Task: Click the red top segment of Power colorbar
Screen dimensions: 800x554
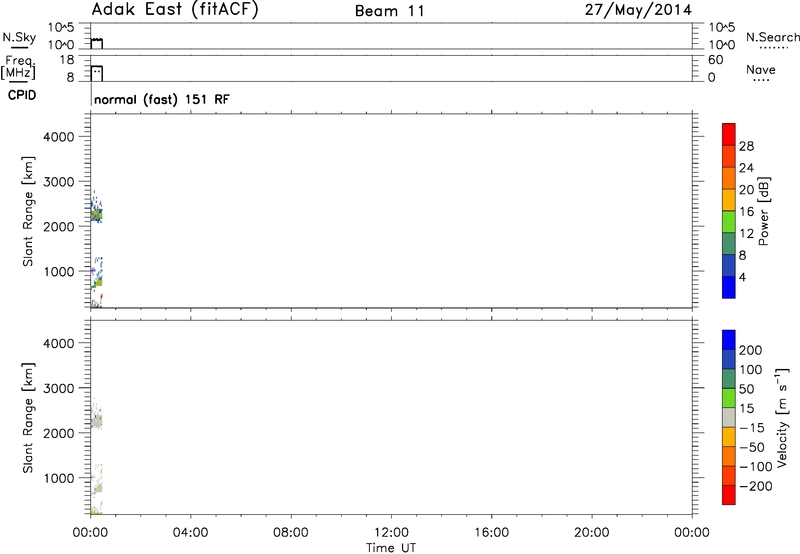Action: point(729,134)
